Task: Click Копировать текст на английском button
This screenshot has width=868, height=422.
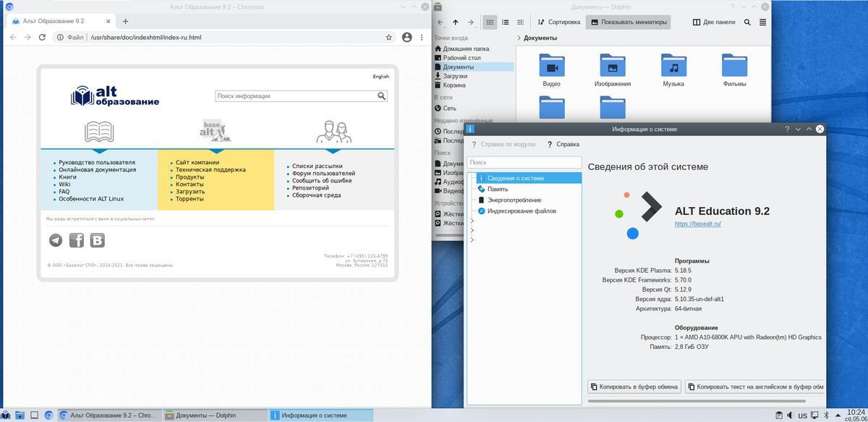Action: [754, 387]
